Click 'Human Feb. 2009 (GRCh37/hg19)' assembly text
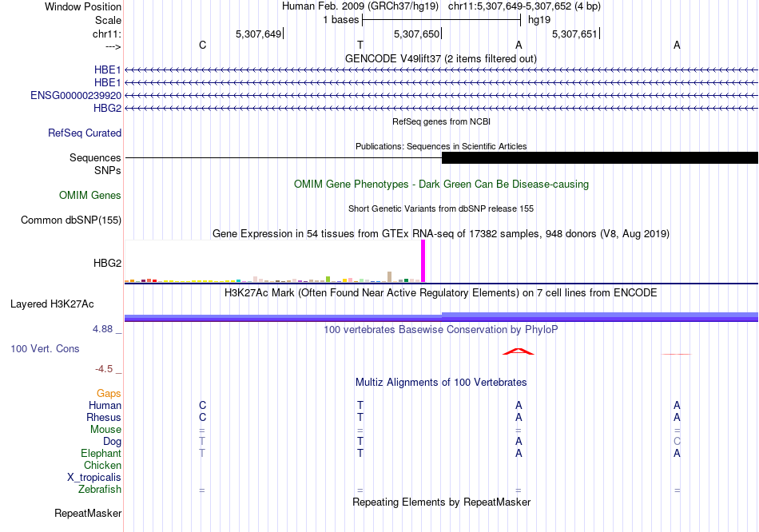The width and height of the screenshot is (759, 532). pos(360,6)
